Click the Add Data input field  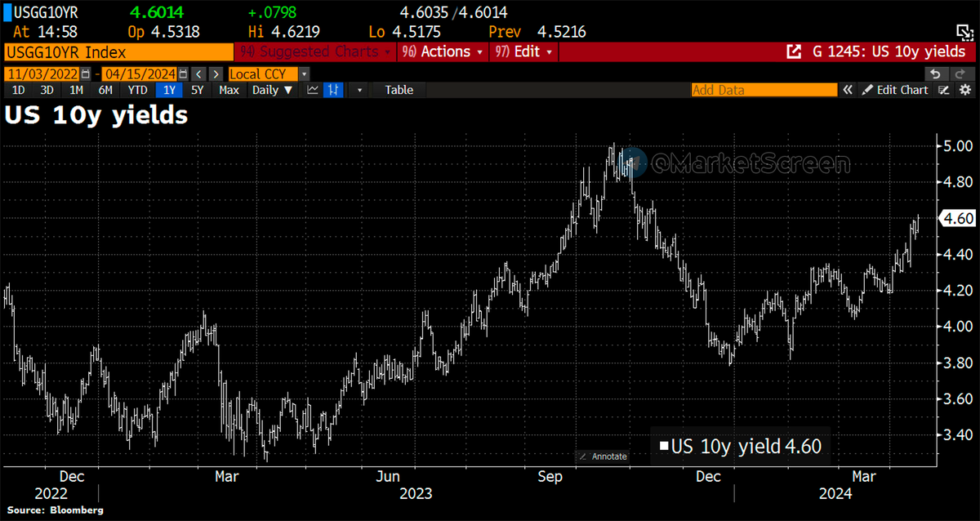(764, 90)
